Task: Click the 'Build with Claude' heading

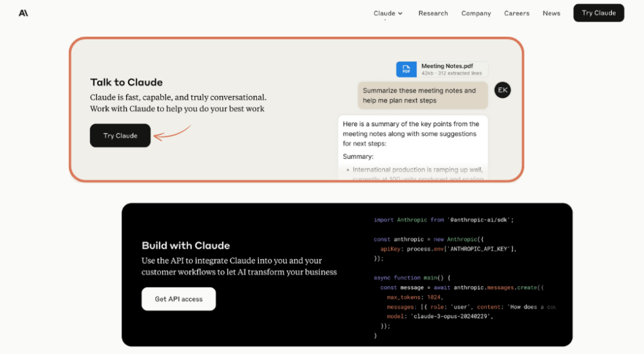Action: pyautogui.click(x=185, y=246)
